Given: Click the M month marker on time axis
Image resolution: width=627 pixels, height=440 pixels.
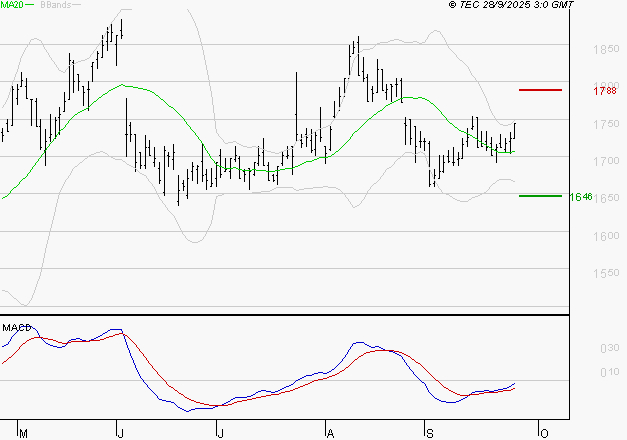Looking at the screenshot, I should (24, 433).
